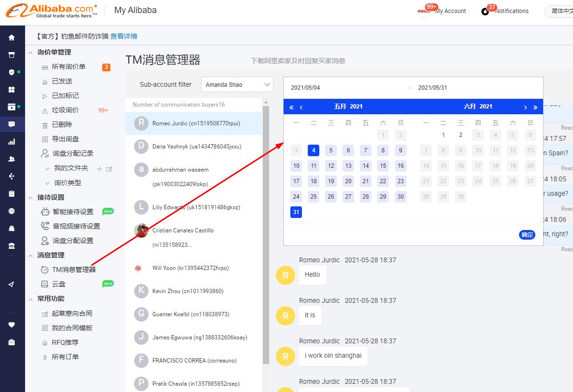Open the Sub-account filter dropdown
The image size is (573, 392).
pyautogui.click(x=237, y=84)
